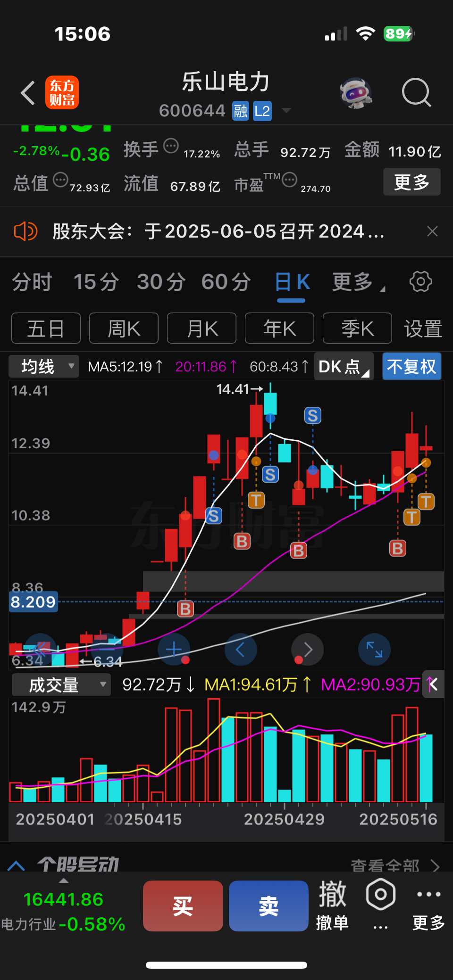Open chart settings gear icon
The width and height of the screenshot is (453, 980).
pyautogui.click(x=420, y=281)
